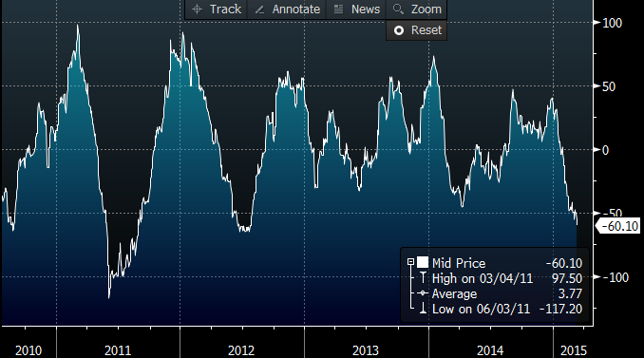The height and width of the screenshot is (358, 644).
Task: Click the Low marker icon in legend
Action: [x=423, y=309]
